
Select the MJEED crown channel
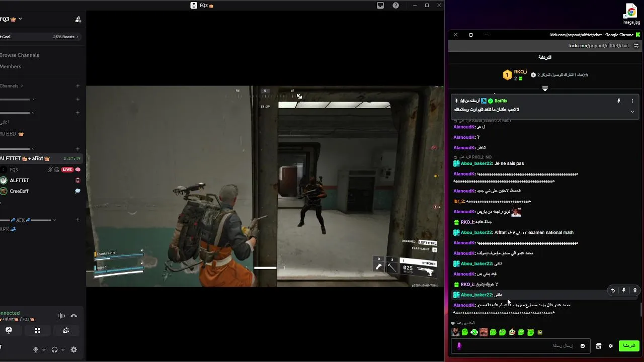[x=12, y=134]
